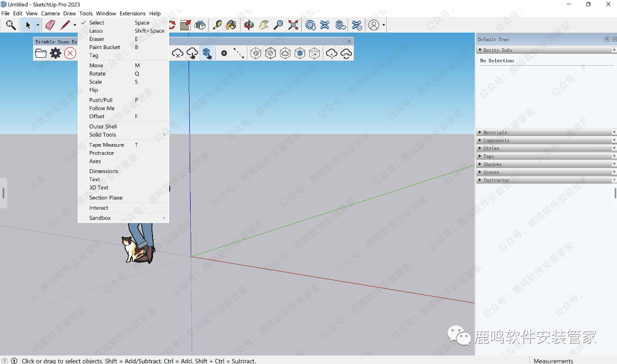617x364 pixels.
Task: Choose Push/Pull from the Tools menu
Action: 101,100
